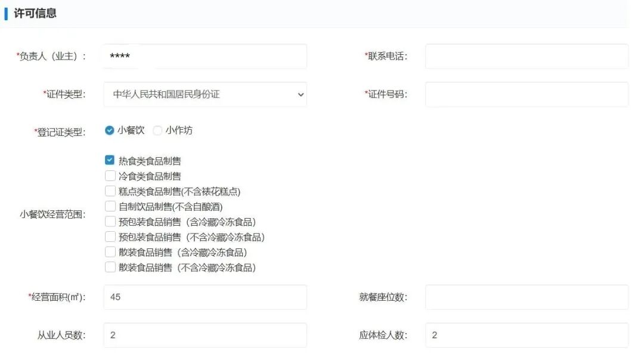The height and width of the screenshot is (358, 644).
Task: Tick the 自制饮品制售(不含自酿酒) checkbox
Action: 110,207
